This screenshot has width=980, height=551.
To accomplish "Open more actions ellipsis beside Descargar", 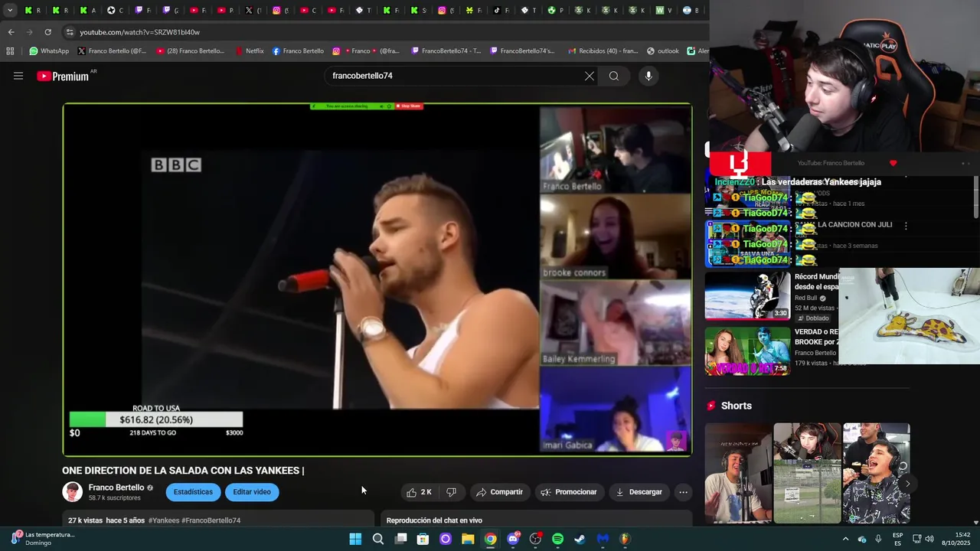I will pyautogui.click(x=683, y=492).
